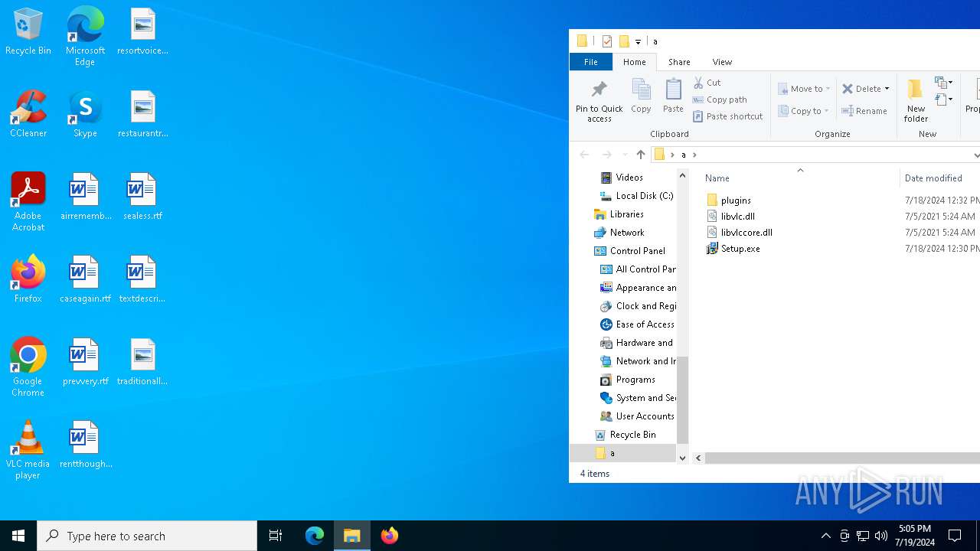This screenshot has height=551, width=980.
Task: Click Copy path in ribbon
Action: (x=720, y=99)
